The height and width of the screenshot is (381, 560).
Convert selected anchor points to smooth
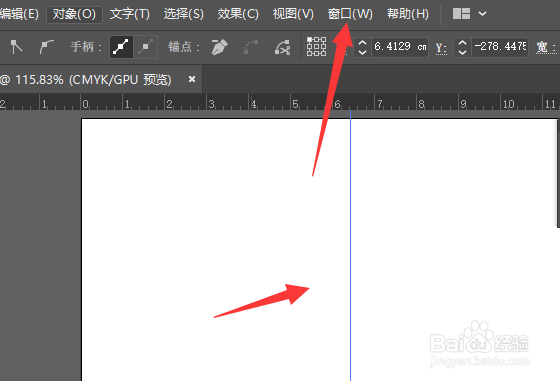tap(46, 47)
